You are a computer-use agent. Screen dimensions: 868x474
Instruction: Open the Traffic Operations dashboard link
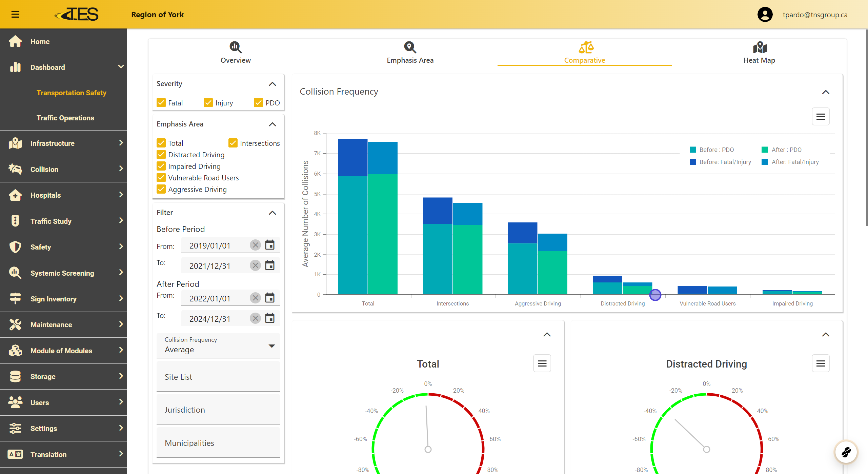(65, 118)
